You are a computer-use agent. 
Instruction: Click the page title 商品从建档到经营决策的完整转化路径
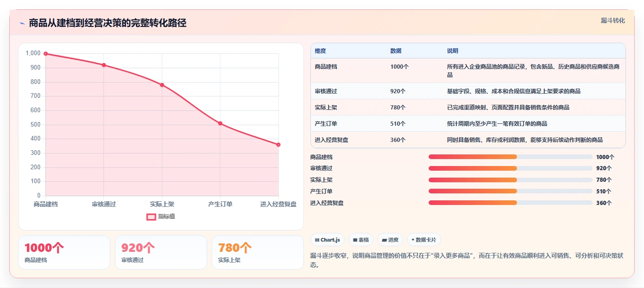coord(107,23)
